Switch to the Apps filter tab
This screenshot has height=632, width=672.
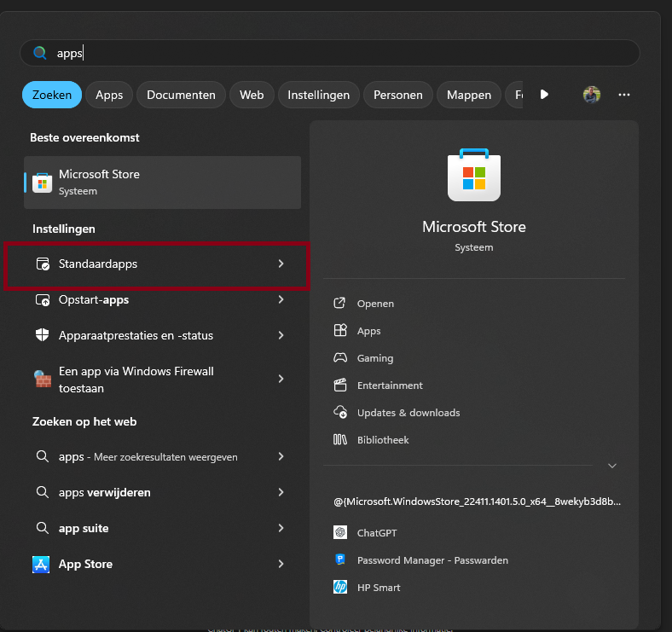pyautogui.click(x=109, y=95)
